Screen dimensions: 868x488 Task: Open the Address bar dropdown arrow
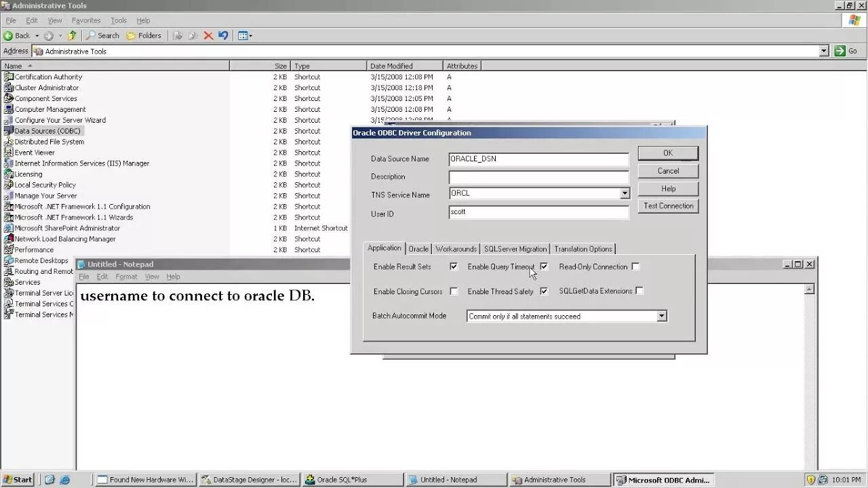point(824,51)
